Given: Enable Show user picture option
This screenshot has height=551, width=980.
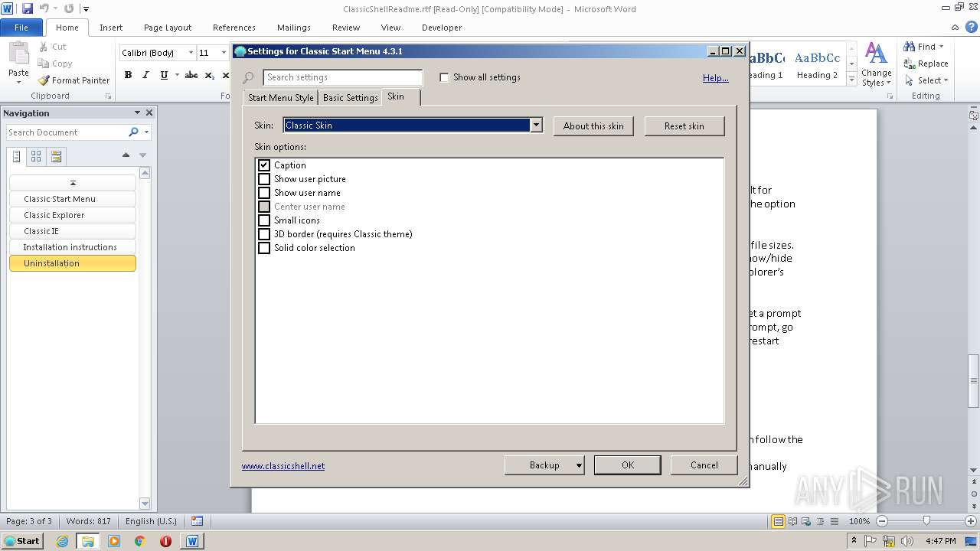Looking at the screenshot, I should (x=264, y=179).
